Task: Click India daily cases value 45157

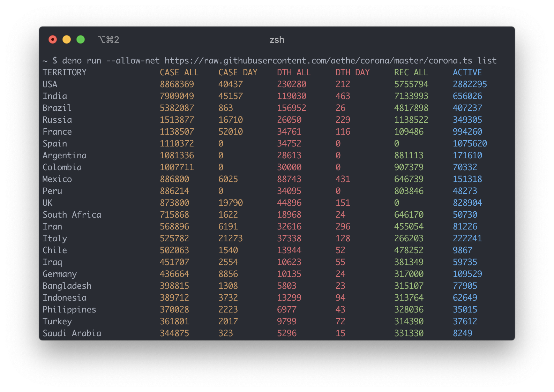Action: (231, 96)
